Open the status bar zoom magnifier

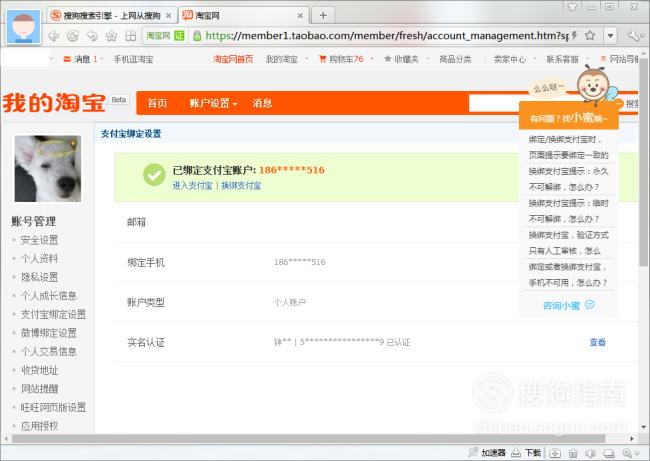[629, 453]
